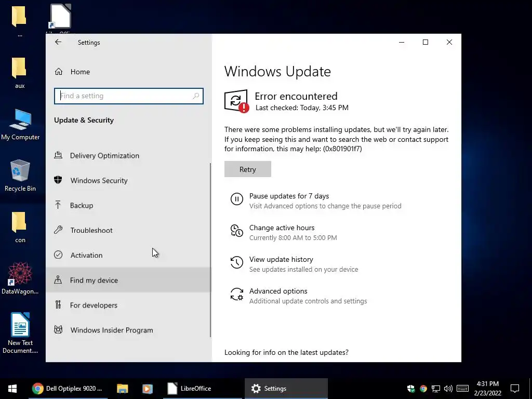Click the volume speaker tray icon
Viewport: 532px width, 399px height.
click(x=448, y=389)
